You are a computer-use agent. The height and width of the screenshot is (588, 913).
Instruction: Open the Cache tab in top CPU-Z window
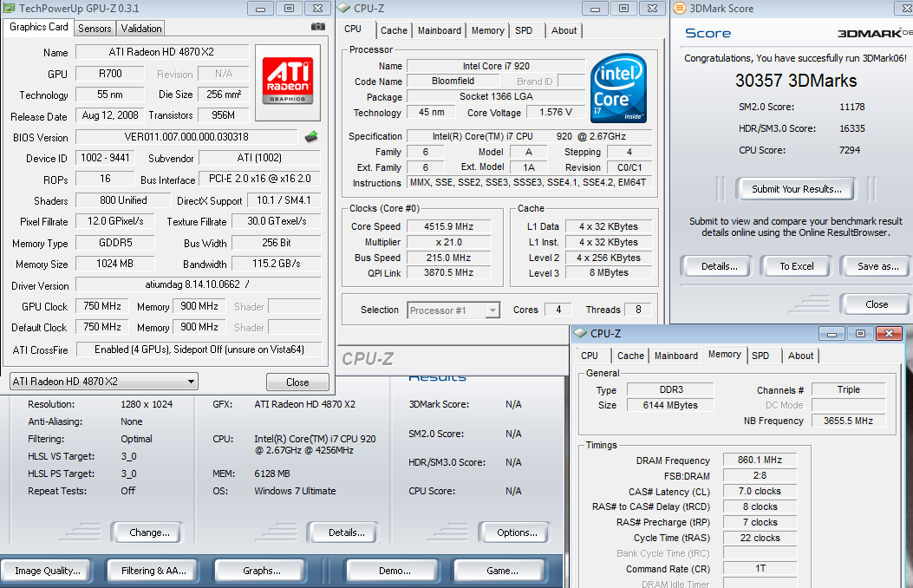click(395, 30)
